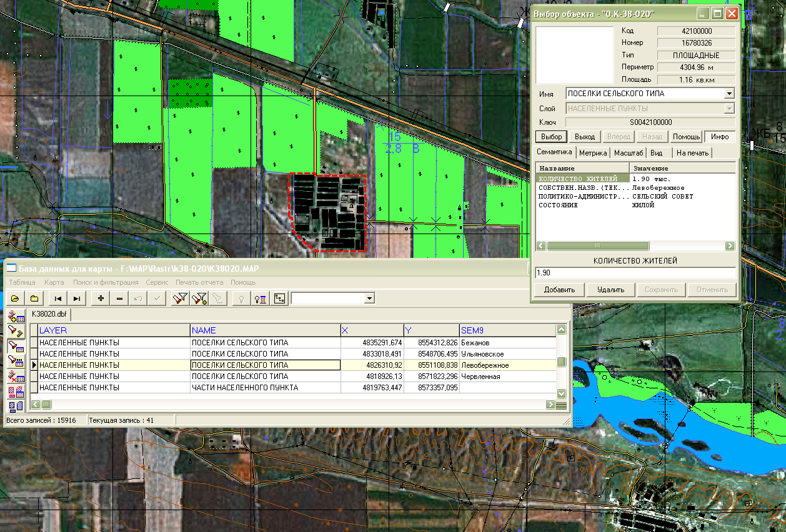This screenshot has height=532, width=786.
Task: Click the sidebar red and blue hatched grid icon
Action: (16, 392)
